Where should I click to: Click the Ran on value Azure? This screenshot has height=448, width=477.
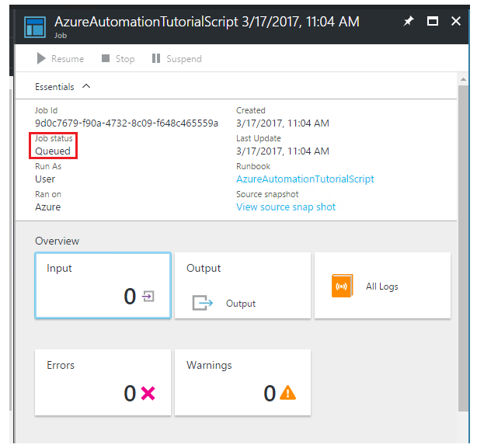coord(47,207)
